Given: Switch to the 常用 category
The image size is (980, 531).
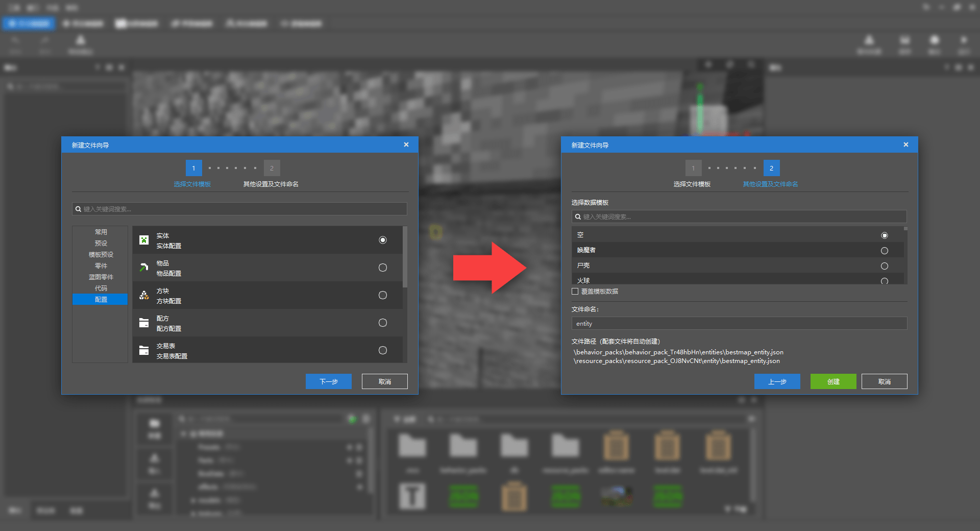Looking at the screenshot, I should (101, 232).
